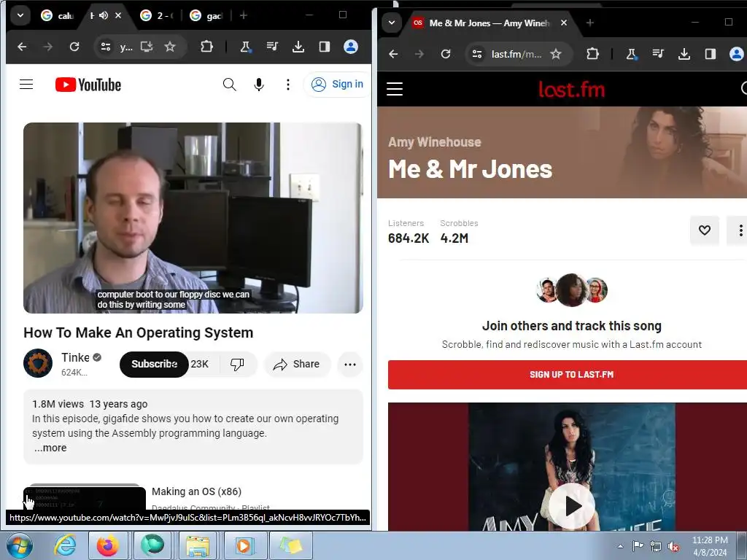Switch to the 'calu' Google tab
This screenshot has width=747, height=560.
point(57,16)
